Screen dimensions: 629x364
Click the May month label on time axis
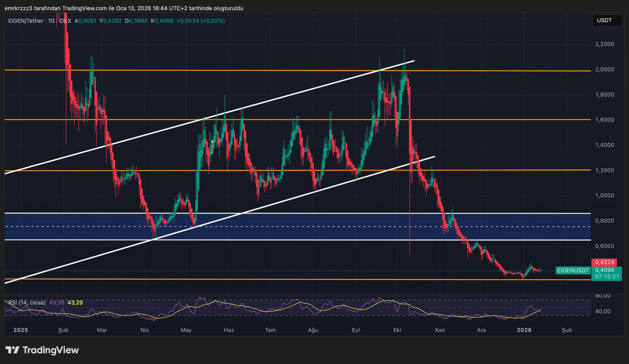(x=186, y=330)
